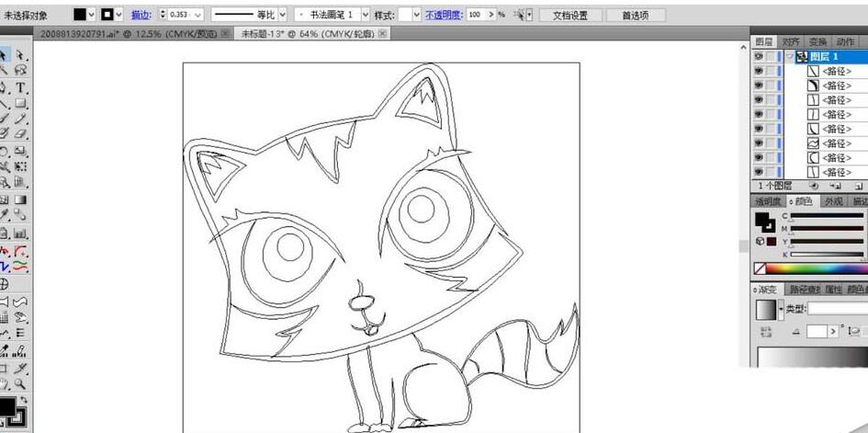Click the K slider in Color panel

tap(827, 255)
